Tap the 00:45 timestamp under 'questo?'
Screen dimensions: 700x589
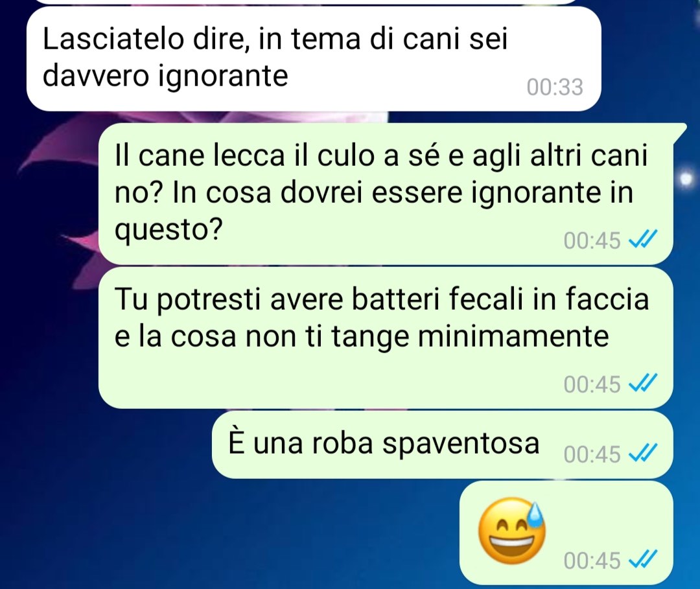(592, 240)
